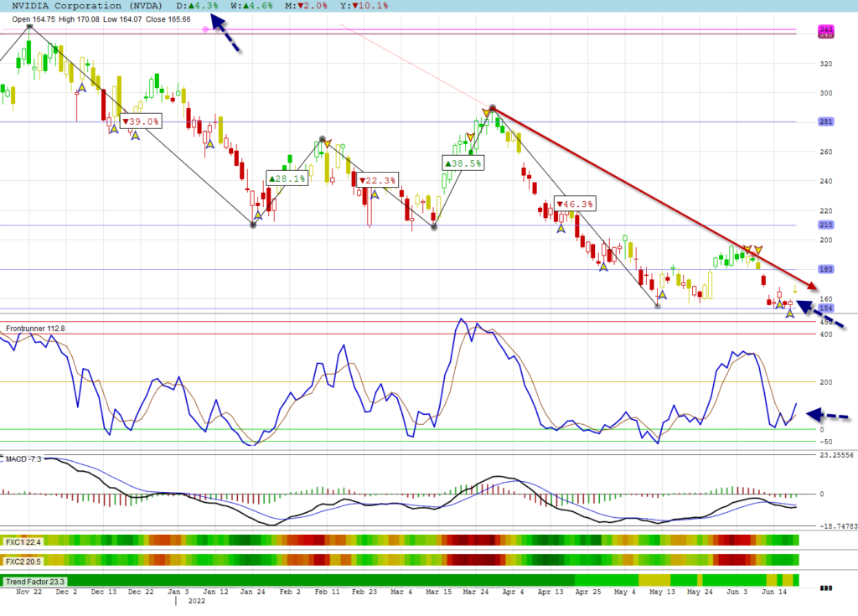Click the Trend Factor 23.3 label
This screenshot has height=616, width=858.
tap(35, 582)
